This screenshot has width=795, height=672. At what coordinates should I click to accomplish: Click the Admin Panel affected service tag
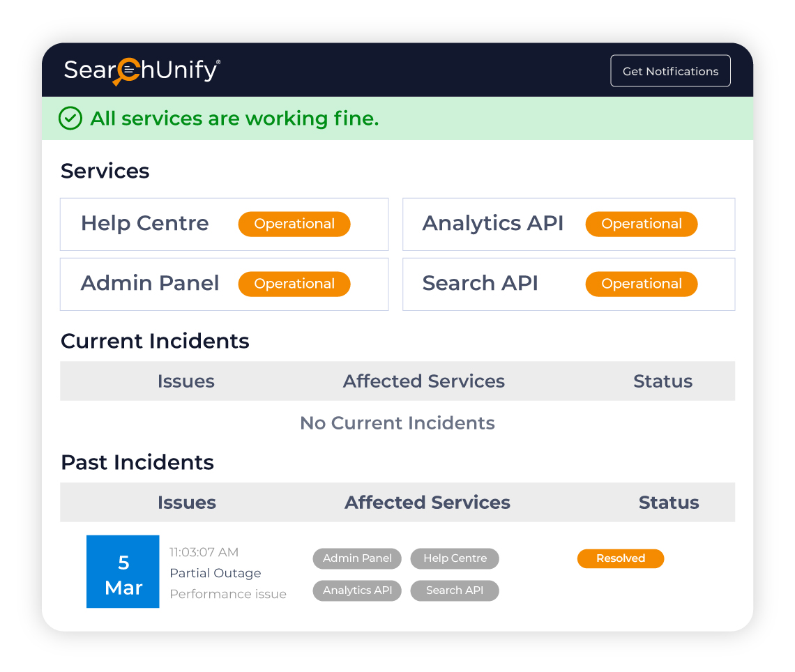point(357,558)
